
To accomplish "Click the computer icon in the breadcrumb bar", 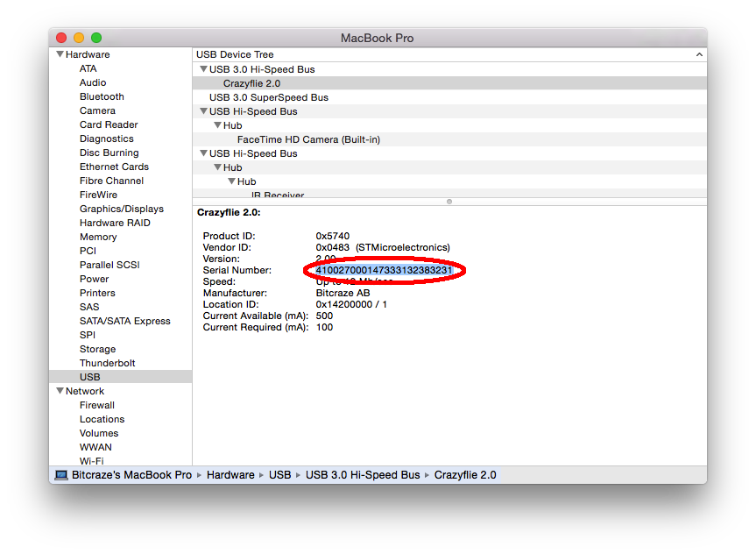I will point(60,474).
